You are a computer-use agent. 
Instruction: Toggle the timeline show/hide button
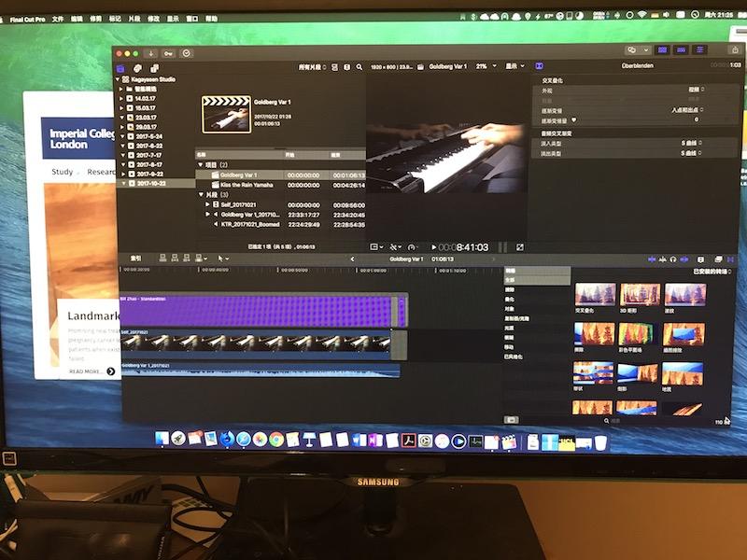[682, 50]
